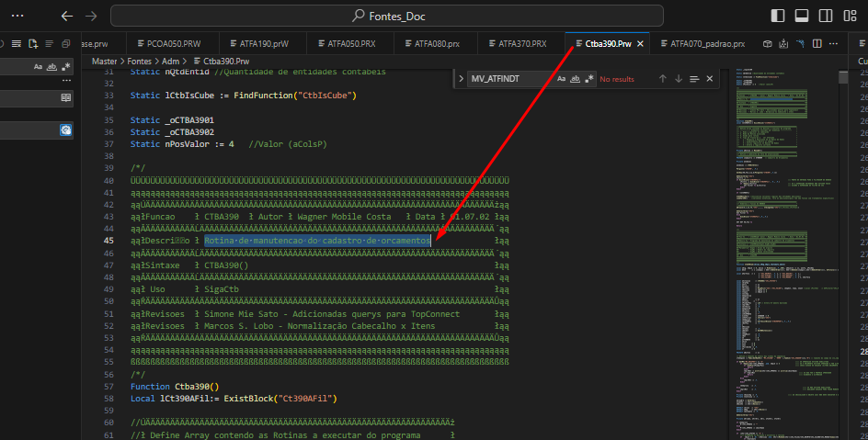
Task: Toggle Find in Selection in the find widget
Action: pyautogui.click(x=694, y=79)
